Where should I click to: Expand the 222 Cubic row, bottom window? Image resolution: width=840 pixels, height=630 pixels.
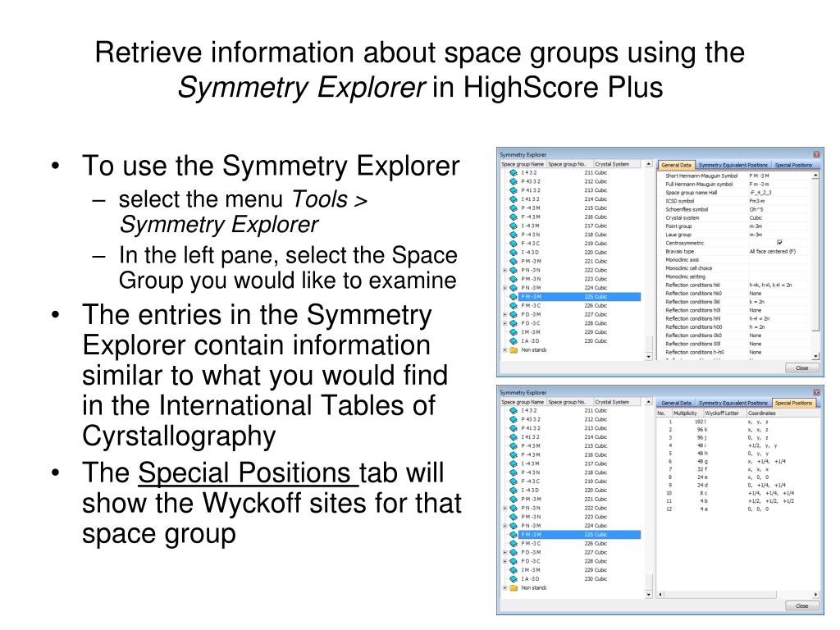(504, 508)
